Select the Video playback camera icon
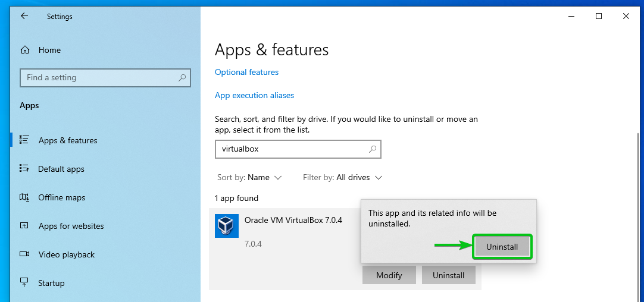644x302 pixels. 24,254
